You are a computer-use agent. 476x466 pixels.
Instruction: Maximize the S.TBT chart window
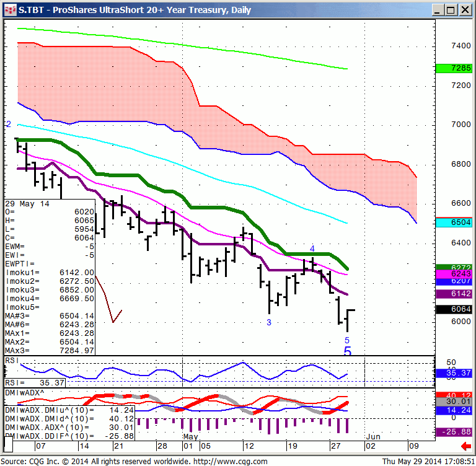[x=451, y=10]
